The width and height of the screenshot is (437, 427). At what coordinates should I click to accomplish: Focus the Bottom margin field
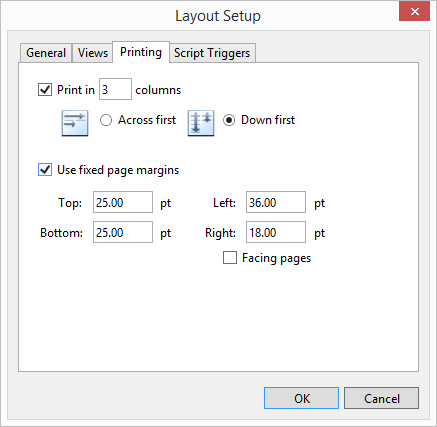pyautogui.click(x=123, y=232)
